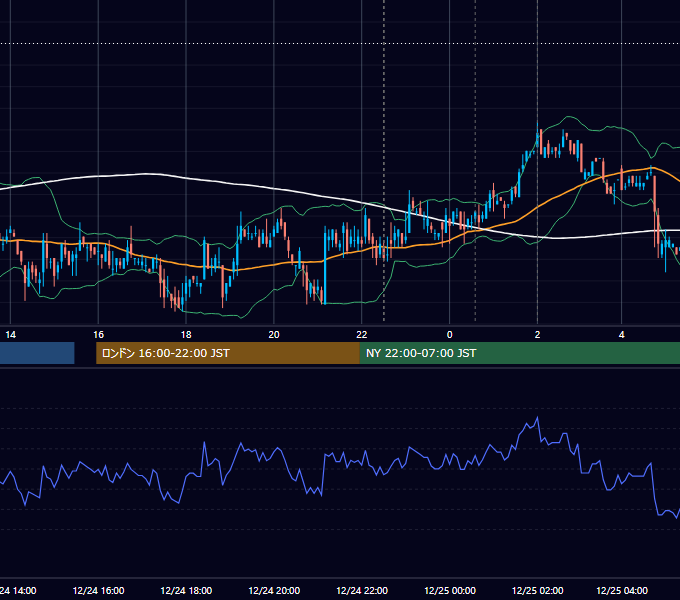
Task: Click the upper axis hour label 18
Action: 186,335
